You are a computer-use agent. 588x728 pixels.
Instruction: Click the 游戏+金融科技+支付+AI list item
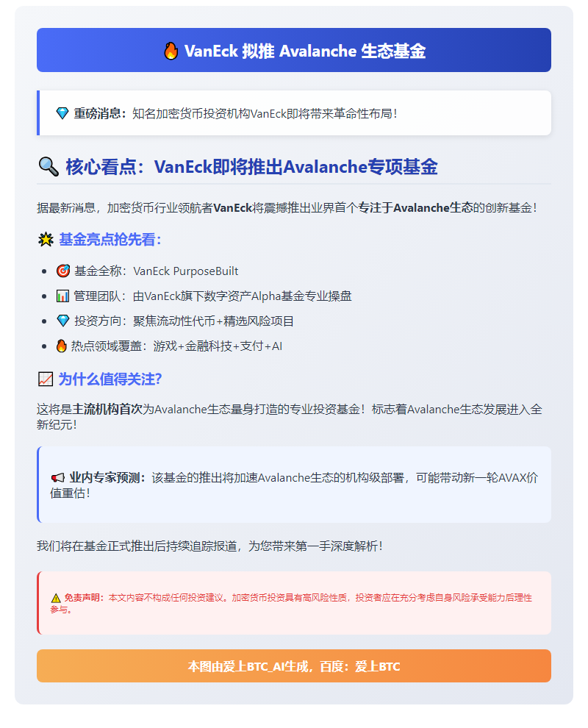[x=218, y=346]
